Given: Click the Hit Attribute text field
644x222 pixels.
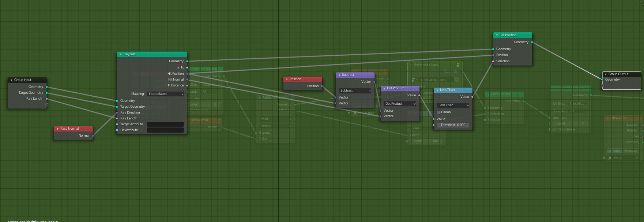Looking at the screenshot, I should point(165,130).
